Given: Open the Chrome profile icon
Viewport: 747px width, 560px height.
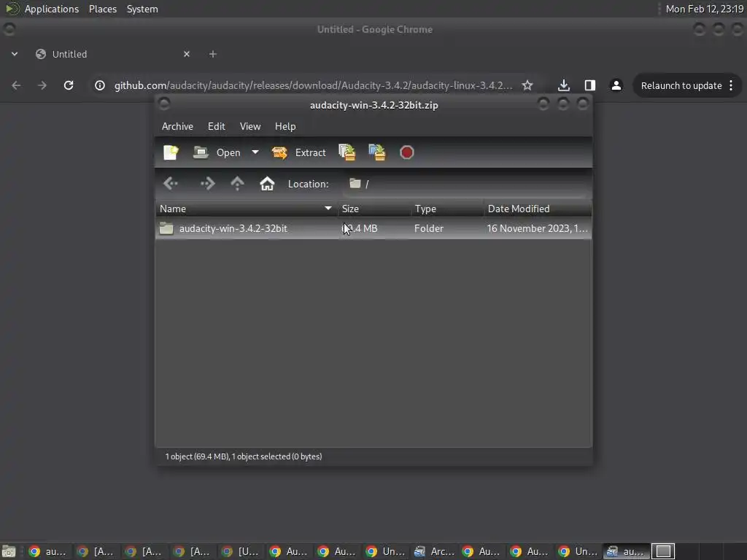Looking at the screenshot, I should click(x=616, y=85).
